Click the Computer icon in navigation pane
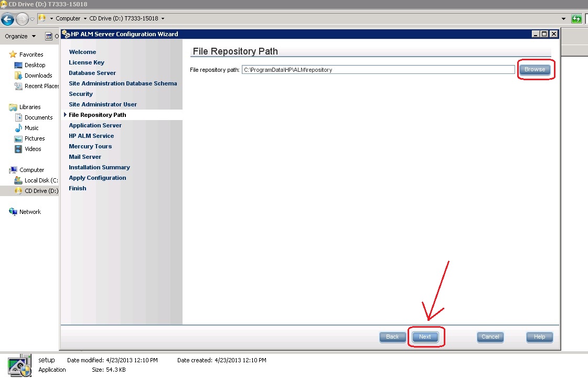The height and width of the screenshot is (378, 588). pyautogui.click(x=13, y=170)
